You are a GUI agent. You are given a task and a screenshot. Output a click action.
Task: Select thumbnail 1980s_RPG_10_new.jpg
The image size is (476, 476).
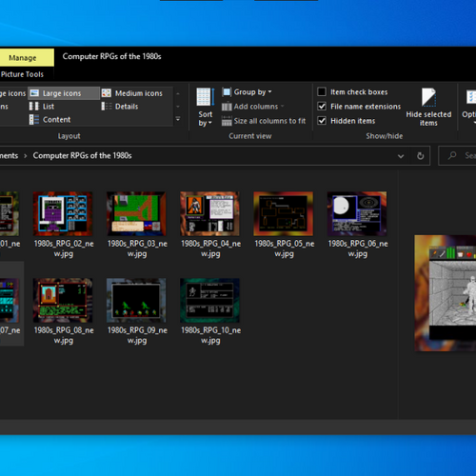point(209,301)
